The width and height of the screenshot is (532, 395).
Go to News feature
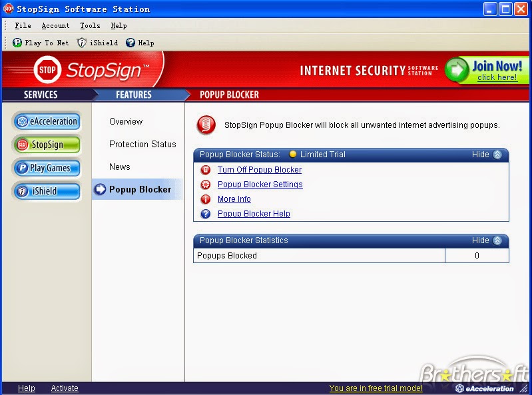pyautogui.click(x=120, y=167)
